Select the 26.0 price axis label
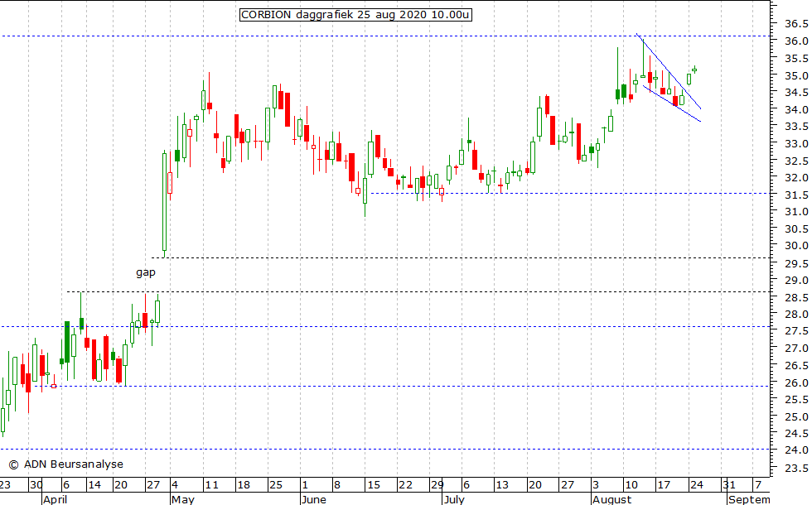Image resolution: width=812 pixels, height=505 pixels. click(x=796, y=382)
